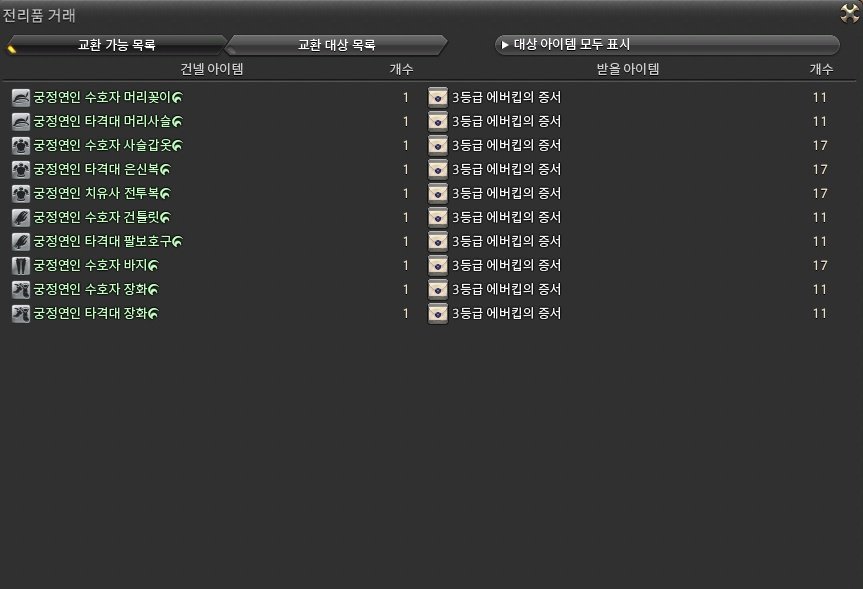Switch to the 교환 대상 목록 tab

point(337,44)
